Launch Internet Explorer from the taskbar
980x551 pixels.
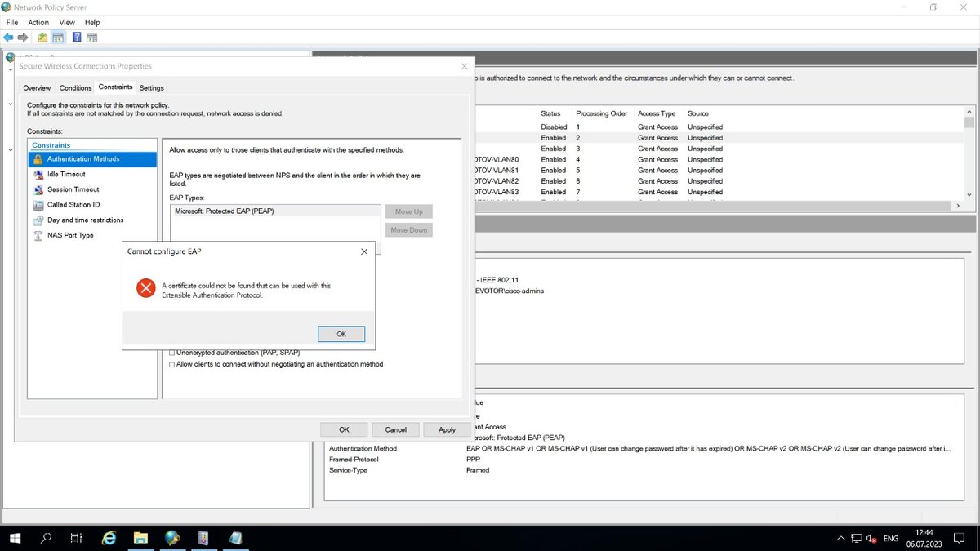coord(109,538)
